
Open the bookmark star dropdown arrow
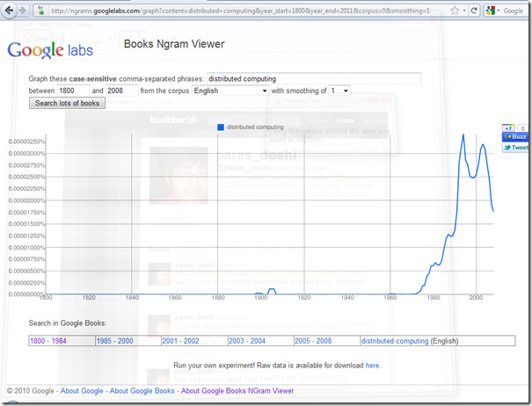(464, 11)
